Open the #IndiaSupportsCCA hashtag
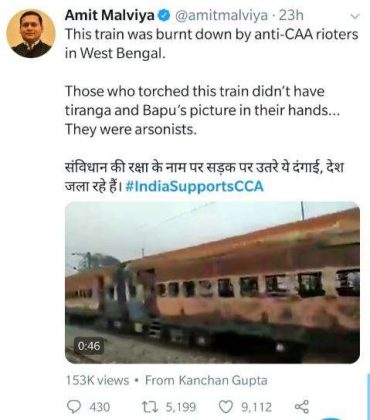Screen dimensions: 370x420 [x=194, y=186]
